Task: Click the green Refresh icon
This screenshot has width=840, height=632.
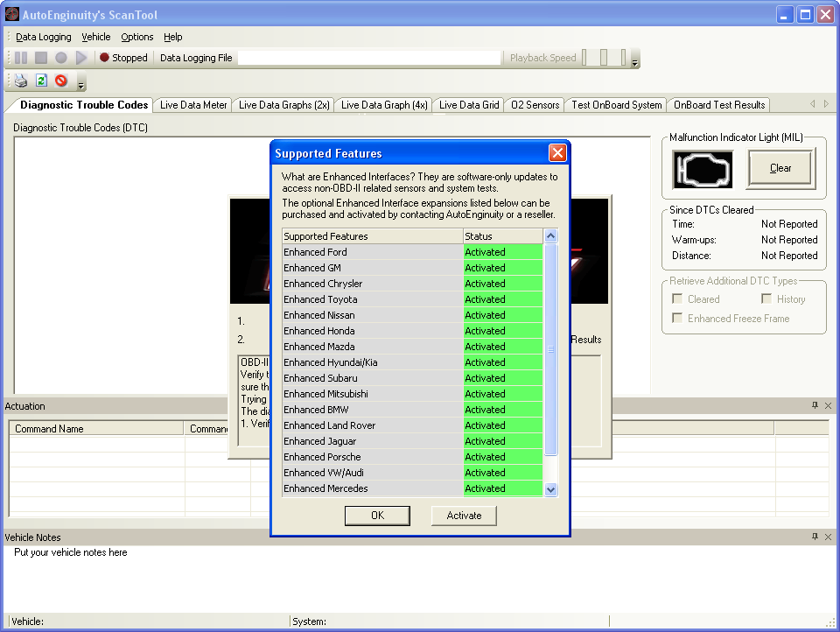Action: [41, 81]
